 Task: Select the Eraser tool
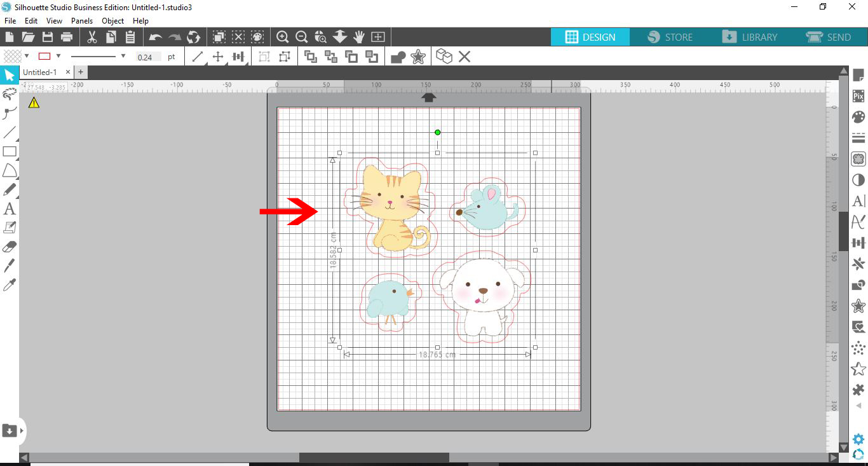[x=10, y=247]
